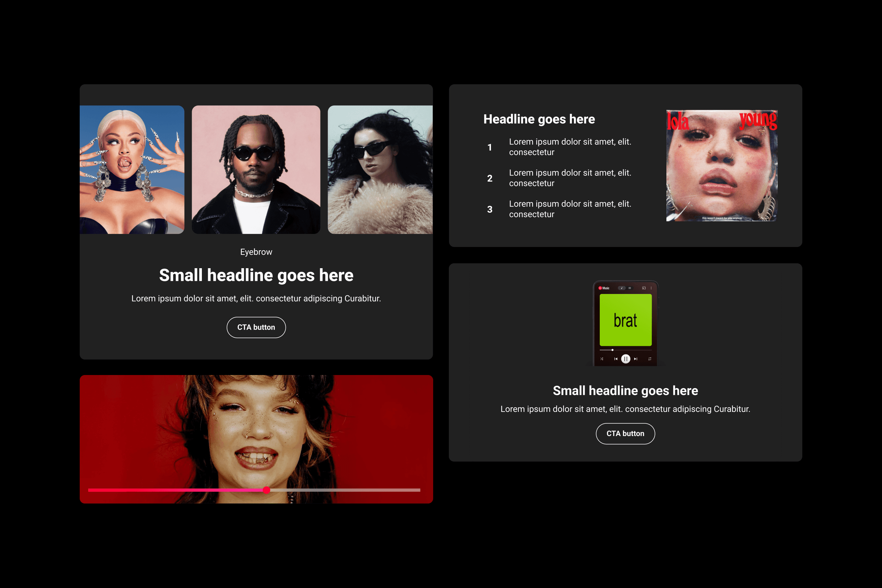Skip to previous track icon
The width and height of the screenshot is (882, 588).
point(616,359)
